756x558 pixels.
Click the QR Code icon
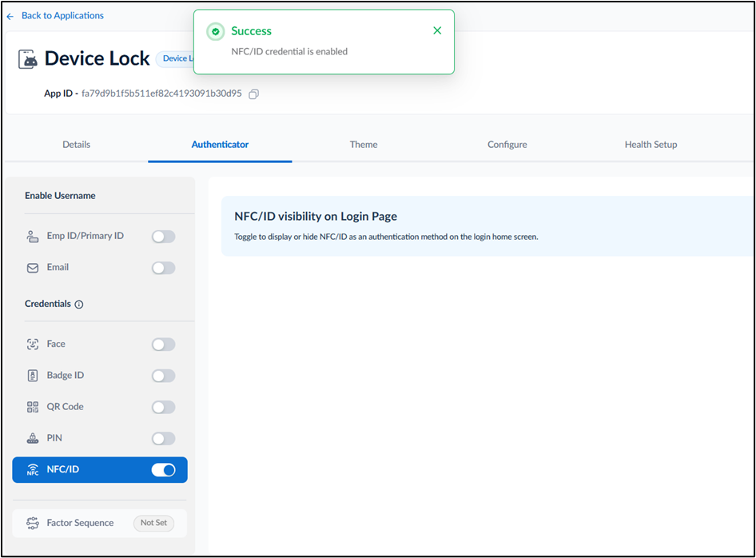[32, 407]
